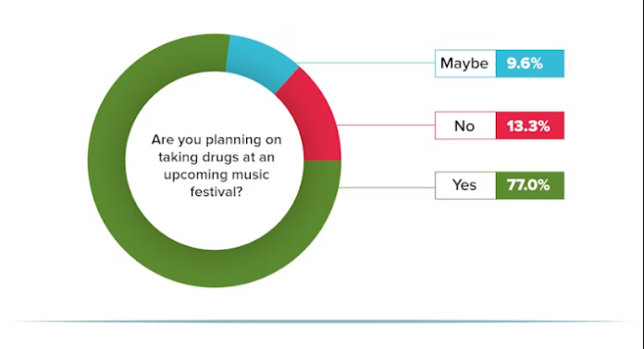Click the bottom of the green donut ring
Screen dimensions: 644x349
point(215,268)
